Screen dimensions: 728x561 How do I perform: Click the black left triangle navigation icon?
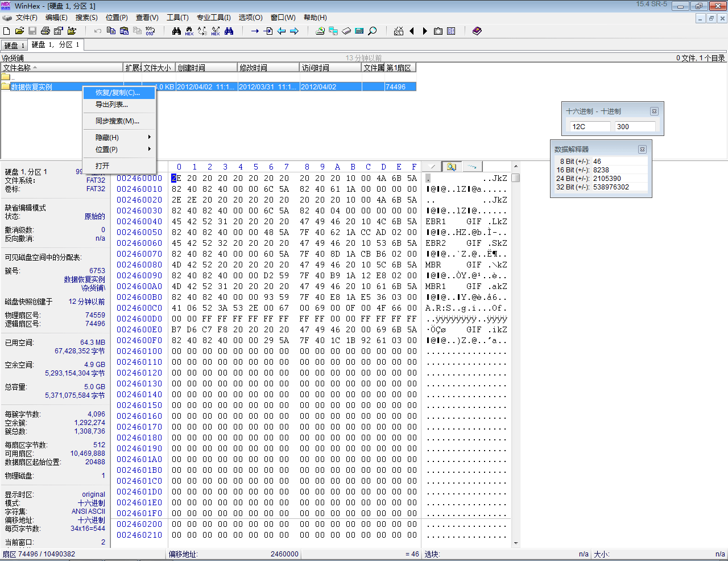(412, 31)
